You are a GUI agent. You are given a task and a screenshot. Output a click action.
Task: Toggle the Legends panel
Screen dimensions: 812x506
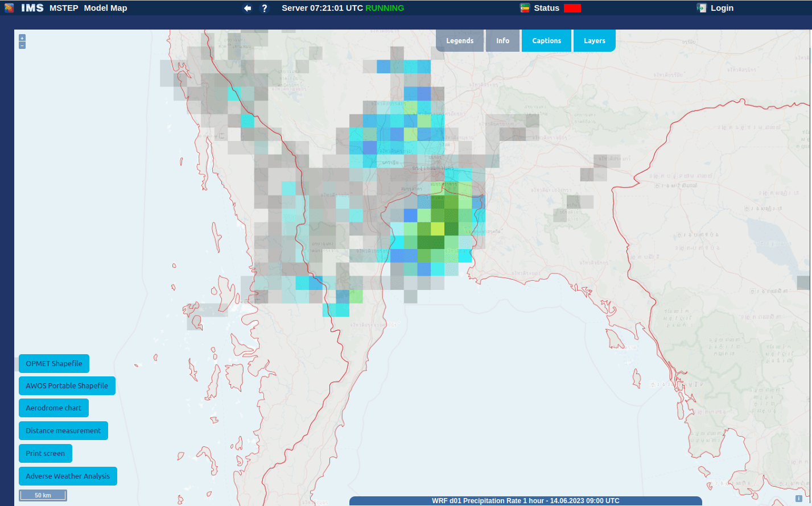click(x=459, y=40)
